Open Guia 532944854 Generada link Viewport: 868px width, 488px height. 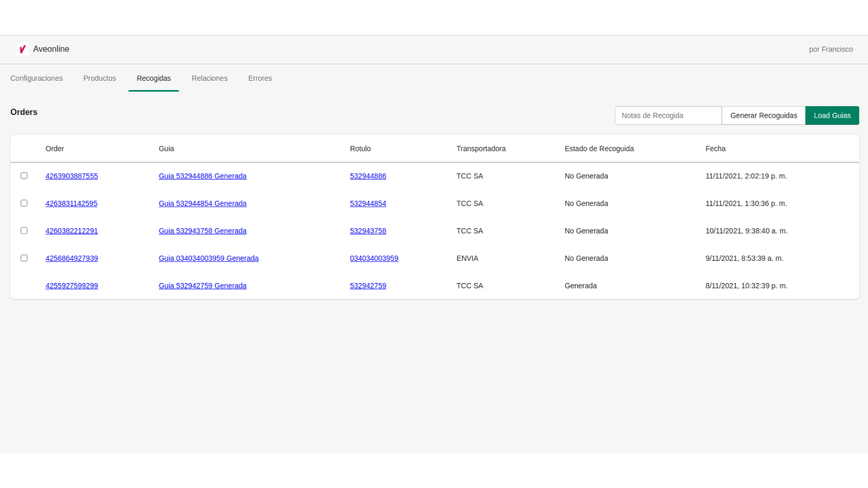tap(202, 204)
